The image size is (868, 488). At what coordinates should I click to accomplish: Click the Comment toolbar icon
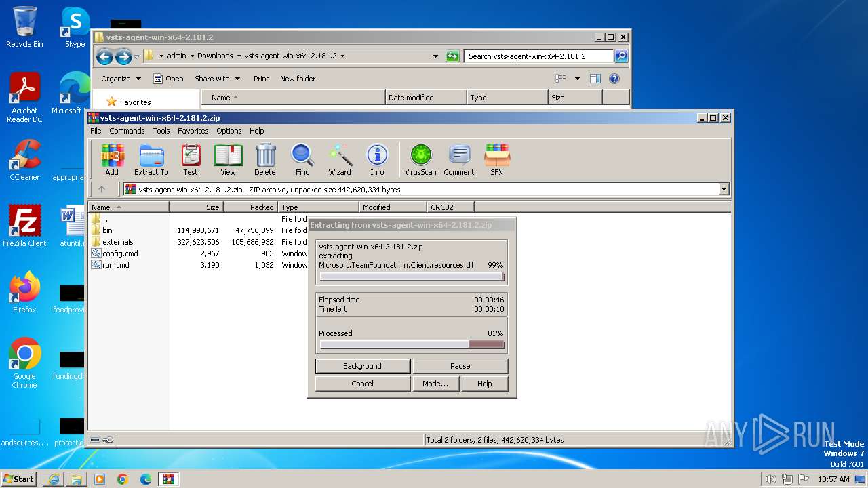point(459,160)
